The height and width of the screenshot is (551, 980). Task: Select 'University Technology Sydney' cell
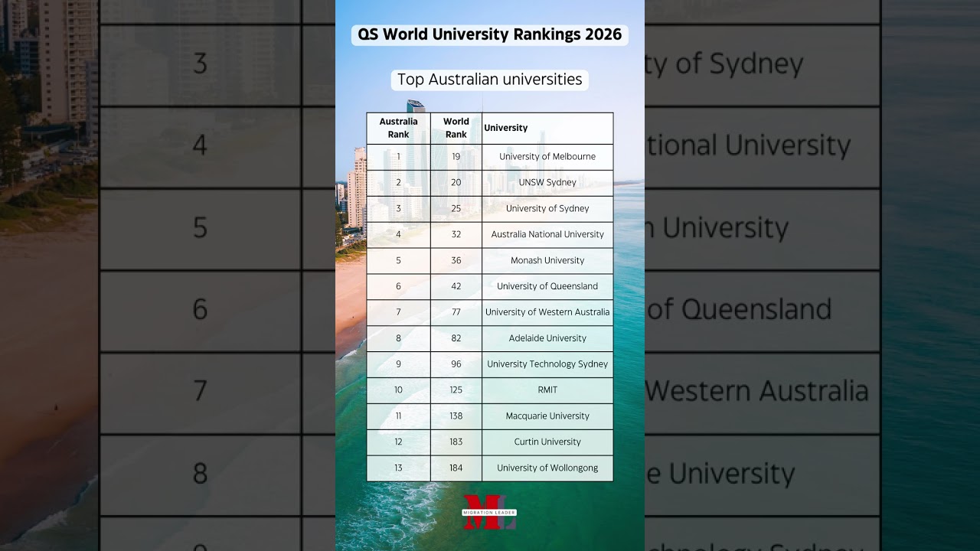[547, 364]
